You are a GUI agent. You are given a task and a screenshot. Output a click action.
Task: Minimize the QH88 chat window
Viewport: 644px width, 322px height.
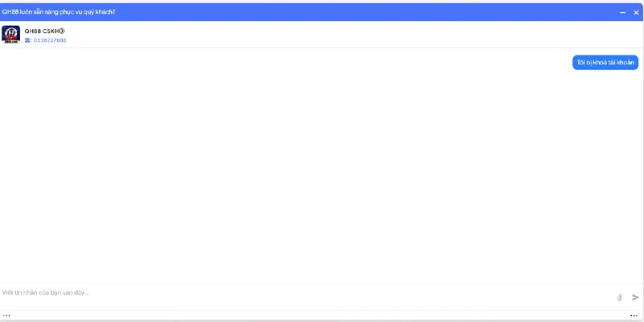tap(622, 12)
